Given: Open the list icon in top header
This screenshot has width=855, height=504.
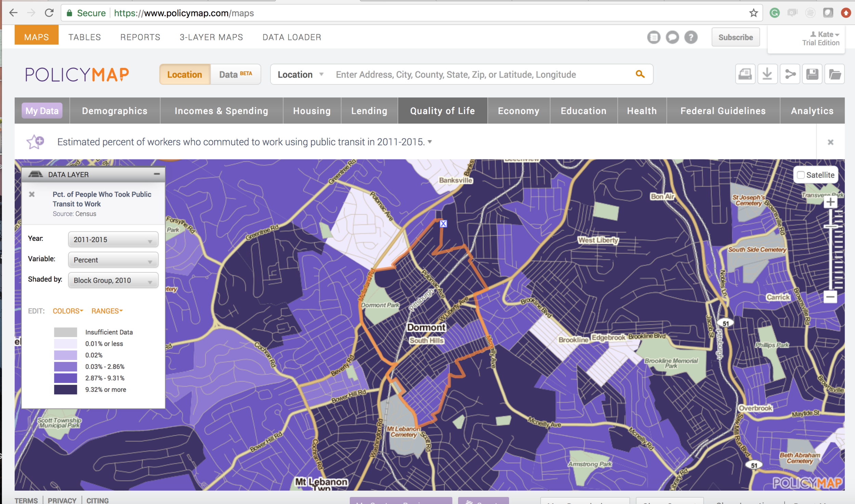Looking at the screenshot, I should (x=654, y=37).
